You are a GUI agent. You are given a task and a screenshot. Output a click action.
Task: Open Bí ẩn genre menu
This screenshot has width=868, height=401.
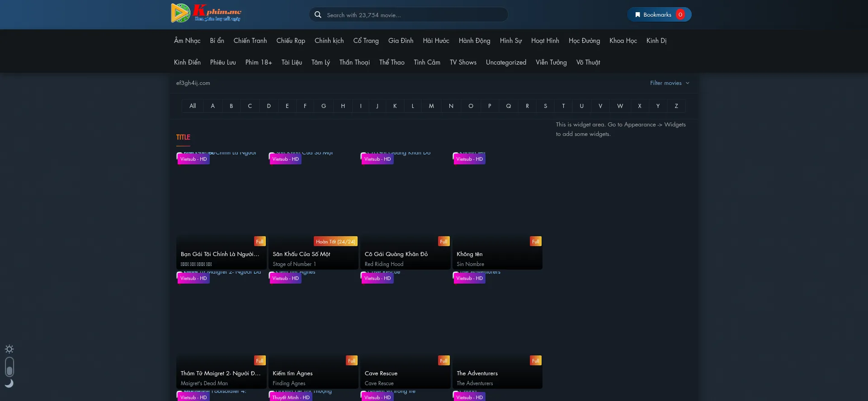click(217, 41)
